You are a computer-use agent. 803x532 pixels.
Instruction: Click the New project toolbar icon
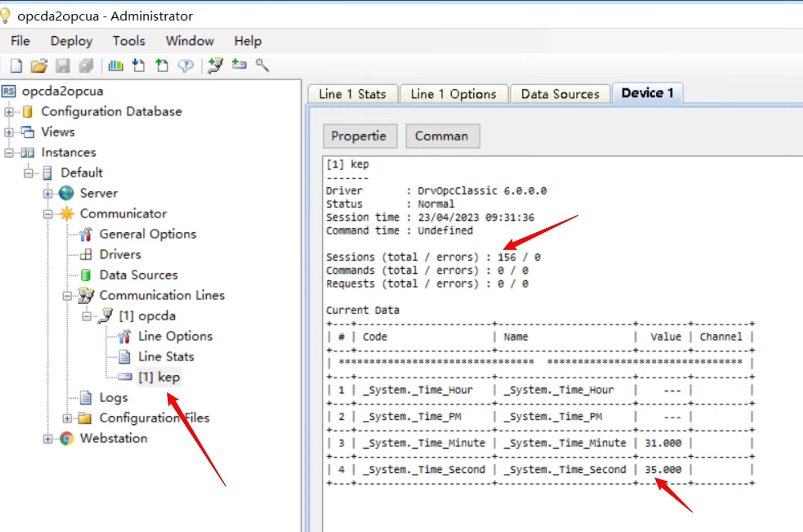16,65
